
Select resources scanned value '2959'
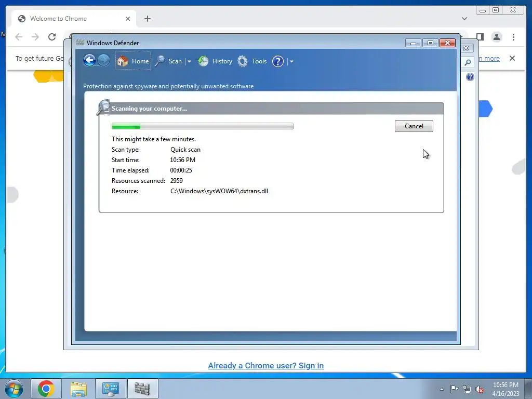coord(177,181)
